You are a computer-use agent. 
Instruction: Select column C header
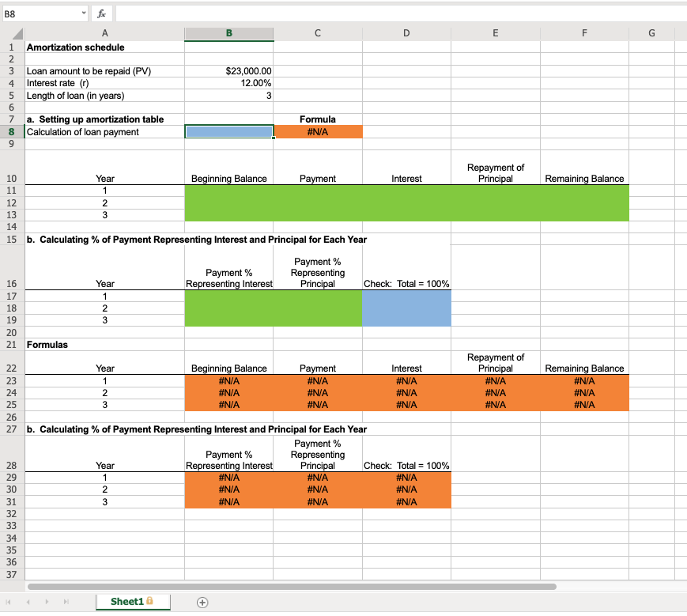pyautogui.click(x=318, y=33)
